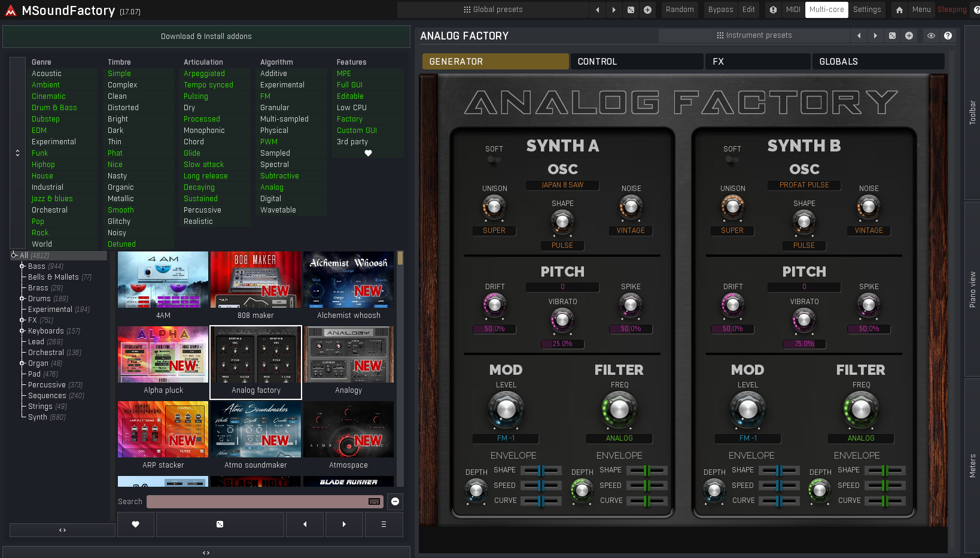Switch to the GENERATOR tab
This screenshot has width=980, height=558.
click(x=495, y=62)
